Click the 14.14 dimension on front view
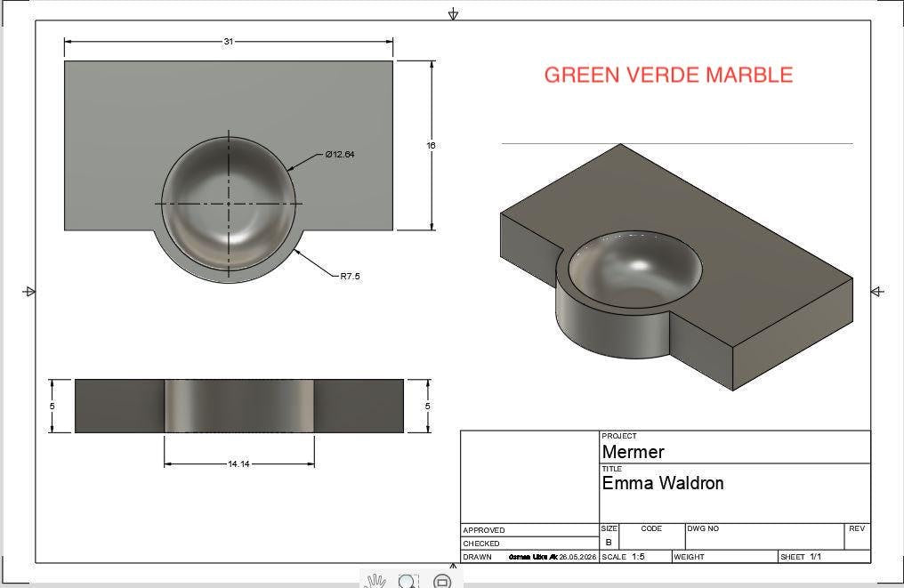Screen dimensions: 904x588 pyautogui.click(x=238, y=463)
